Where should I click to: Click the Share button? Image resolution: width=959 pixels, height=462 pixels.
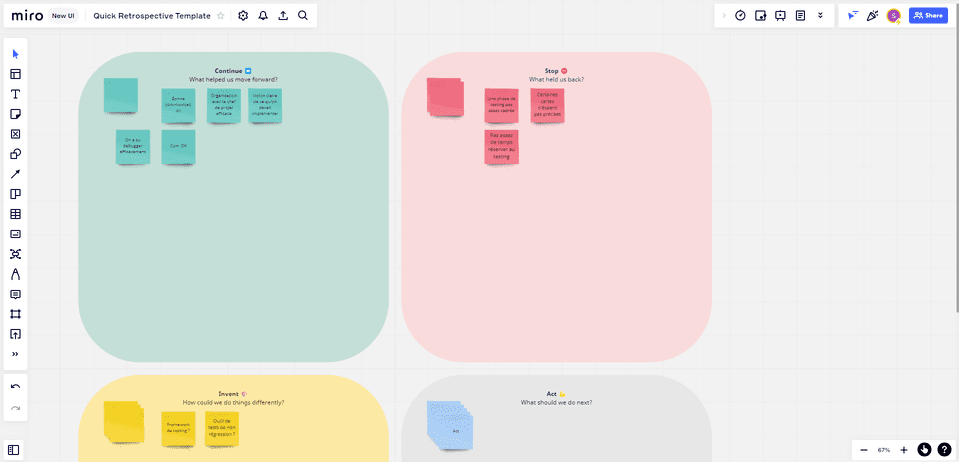928,16
